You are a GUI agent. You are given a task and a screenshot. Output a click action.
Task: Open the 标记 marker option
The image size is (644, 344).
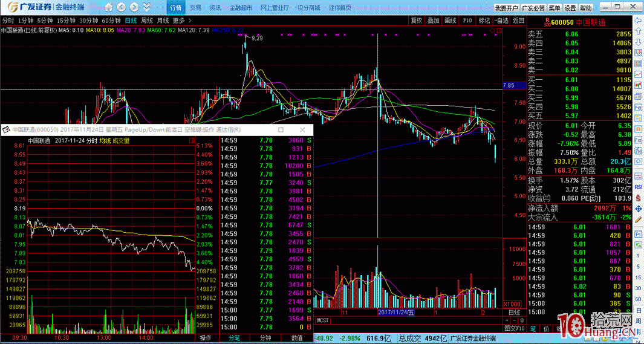484,20
